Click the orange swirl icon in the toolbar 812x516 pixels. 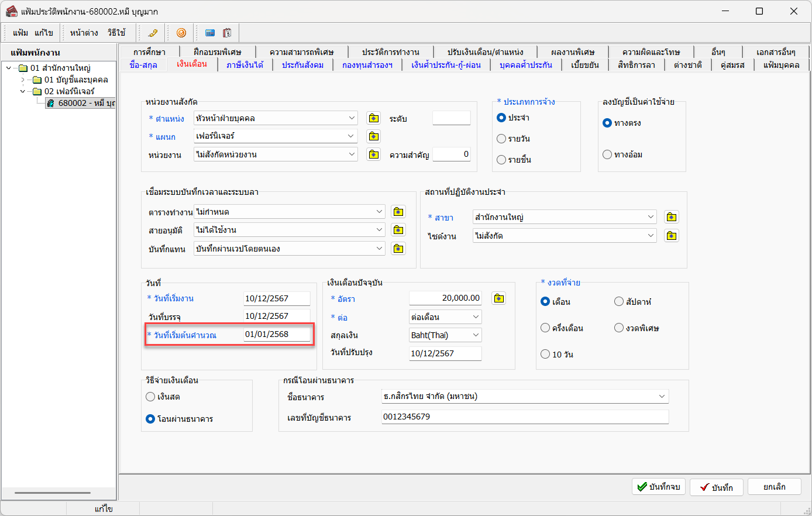tap(181, 33)
